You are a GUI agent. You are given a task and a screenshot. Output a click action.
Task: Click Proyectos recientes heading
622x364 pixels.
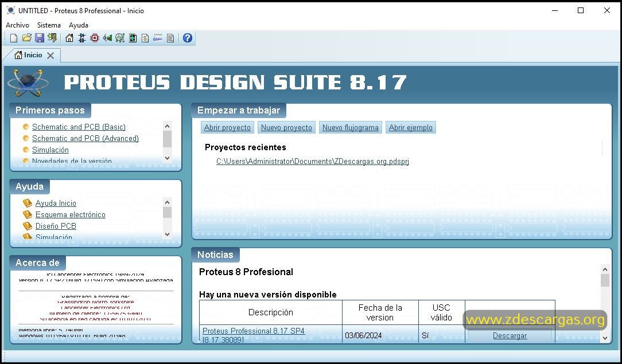245,147
